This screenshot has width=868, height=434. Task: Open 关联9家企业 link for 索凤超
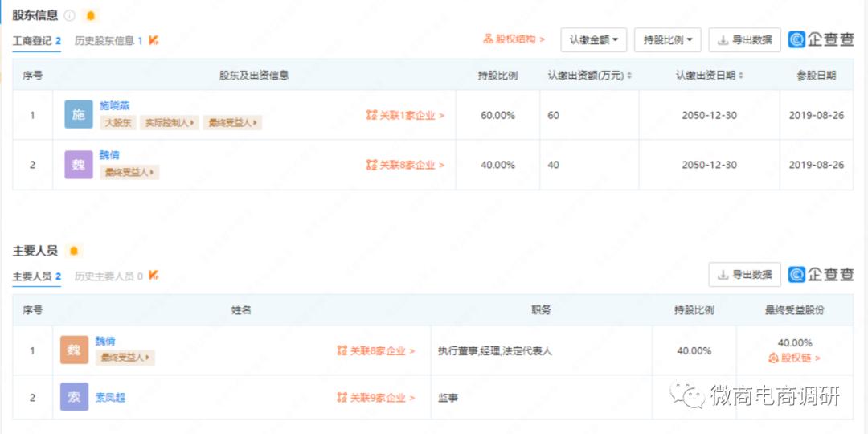[376, 397]
